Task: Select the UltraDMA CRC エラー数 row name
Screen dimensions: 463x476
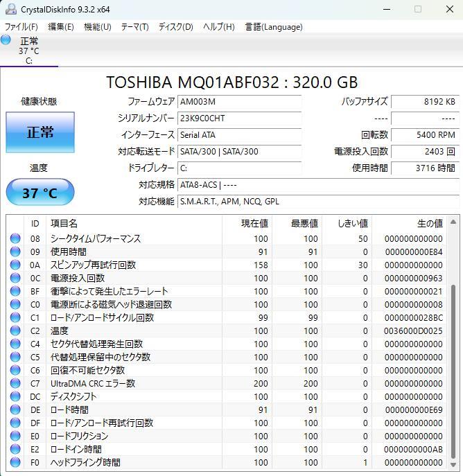Action: [93, 383]
